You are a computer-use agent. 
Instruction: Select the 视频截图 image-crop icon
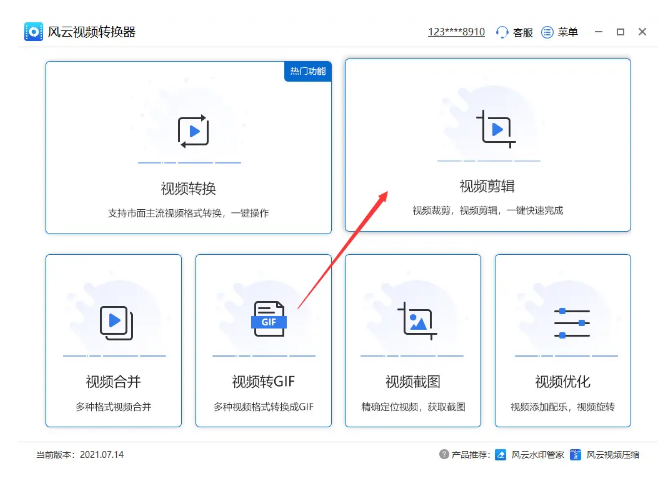click(417, 321)
